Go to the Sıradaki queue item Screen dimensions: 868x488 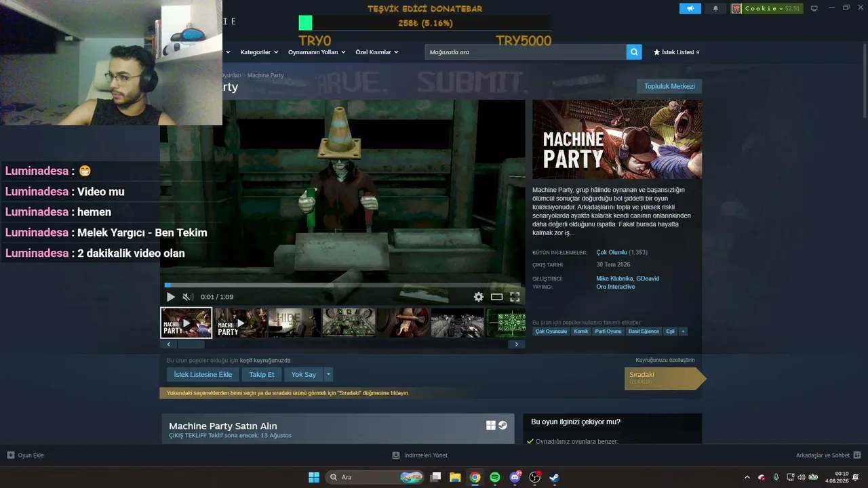pos(665,378)
